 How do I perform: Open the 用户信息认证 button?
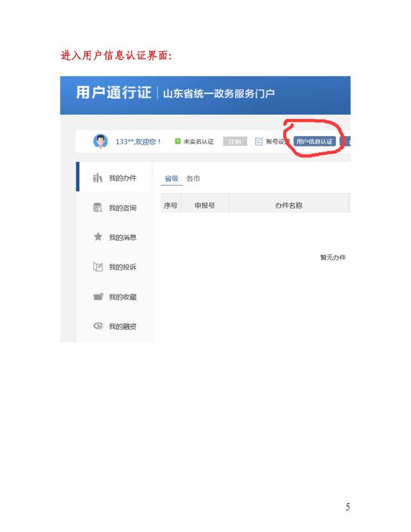click(x=315, y=141)
